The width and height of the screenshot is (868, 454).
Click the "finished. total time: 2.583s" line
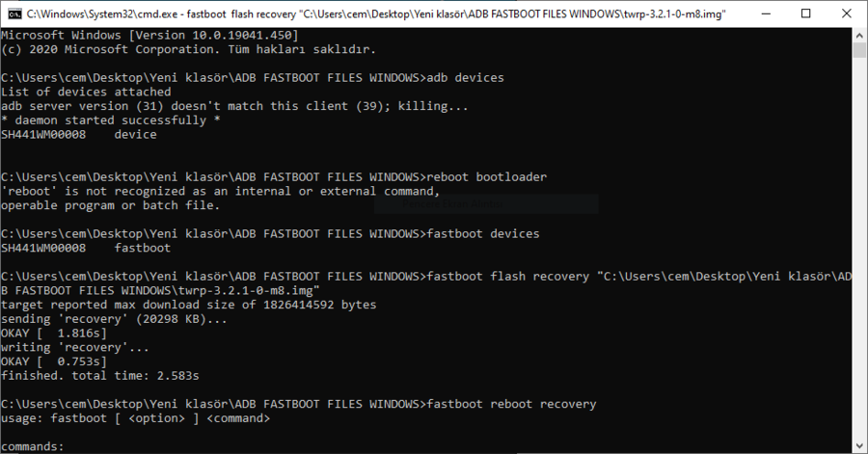[x=97, y=375]
